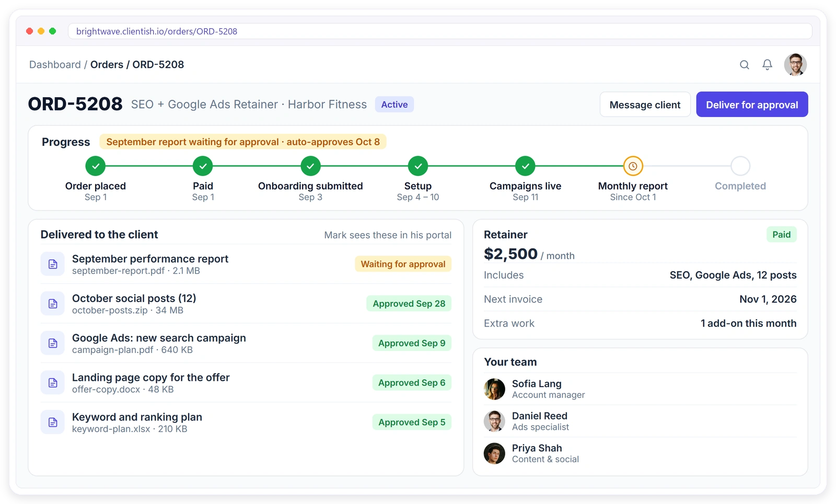Click offer-copy.docx file name
The width and height of the screenshot is (836, 504).
(x=106, y=390)
